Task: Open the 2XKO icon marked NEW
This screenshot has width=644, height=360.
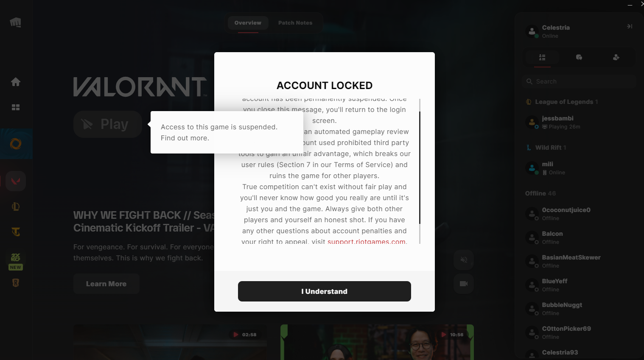Action: pos(16,261)
